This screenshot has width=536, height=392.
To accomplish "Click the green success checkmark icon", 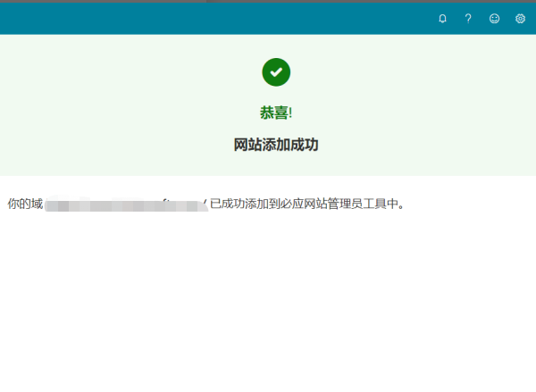I will tap(276, 71).
